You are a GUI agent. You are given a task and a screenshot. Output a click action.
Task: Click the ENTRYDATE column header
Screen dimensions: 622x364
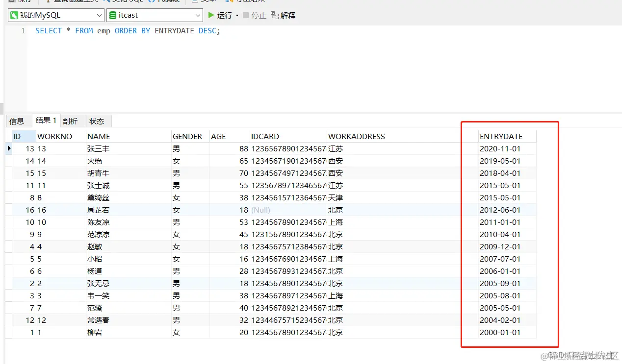(507, 136)
